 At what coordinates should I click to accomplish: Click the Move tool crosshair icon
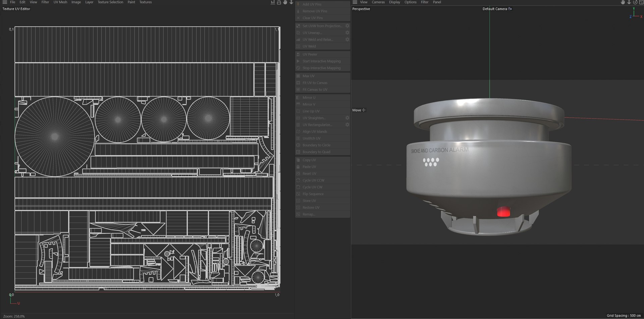click(364, 110)
